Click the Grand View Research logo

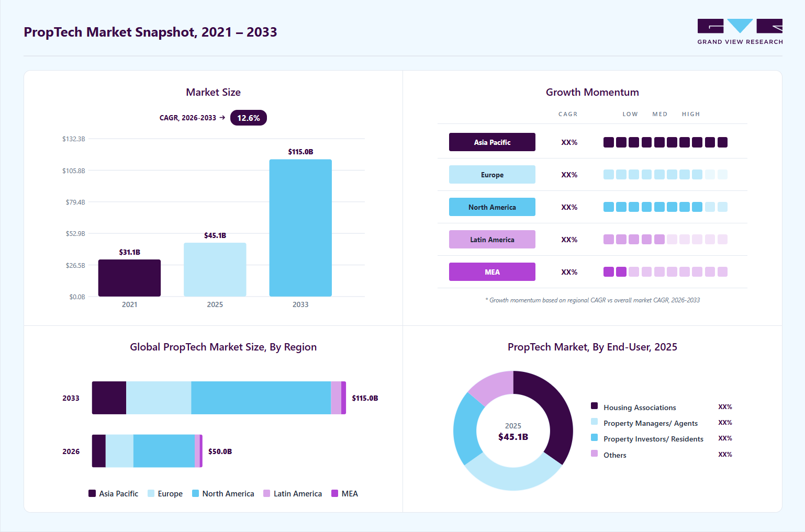click(x=740, y=31)
